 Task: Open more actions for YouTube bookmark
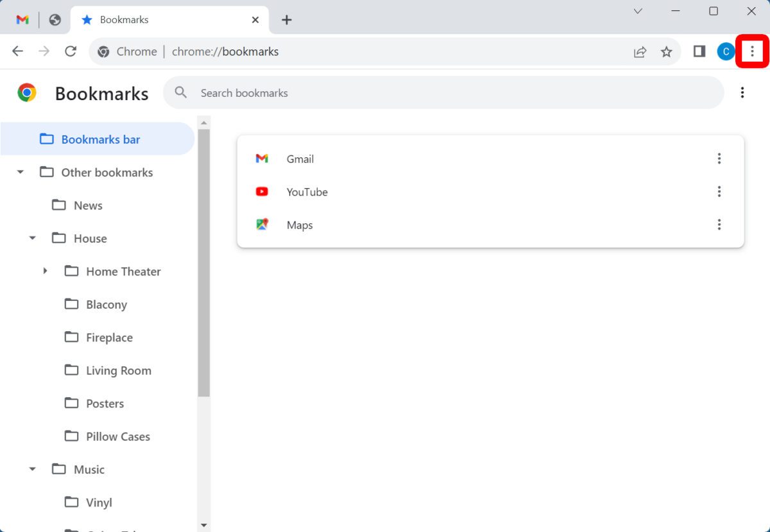point(719,191)
